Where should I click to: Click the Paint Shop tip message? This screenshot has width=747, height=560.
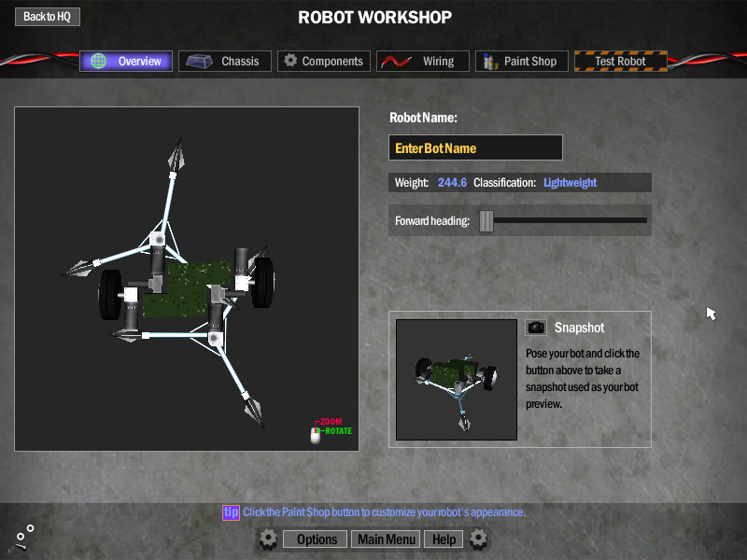point(384,512)
